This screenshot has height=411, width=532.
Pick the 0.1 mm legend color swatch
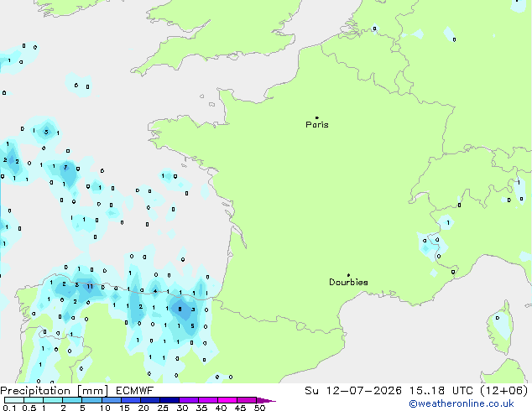(x=14, y=400)
